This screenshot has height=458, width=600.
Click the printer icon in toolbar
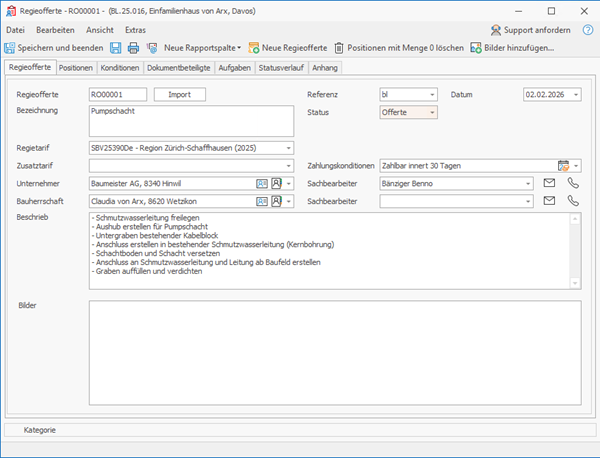(x=133, y=48)
